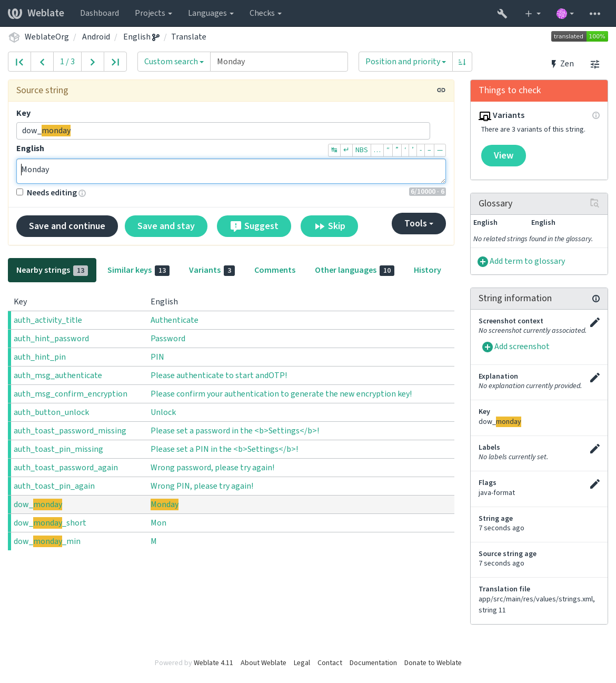This screenshot has height=683, width=616.
Task: Open Variants check info icon
Action: pos(596,115)
